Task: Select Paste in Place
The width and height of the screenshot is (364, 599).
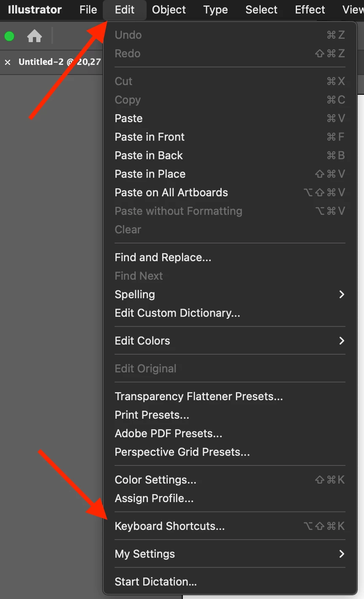Action: point(230,174)
